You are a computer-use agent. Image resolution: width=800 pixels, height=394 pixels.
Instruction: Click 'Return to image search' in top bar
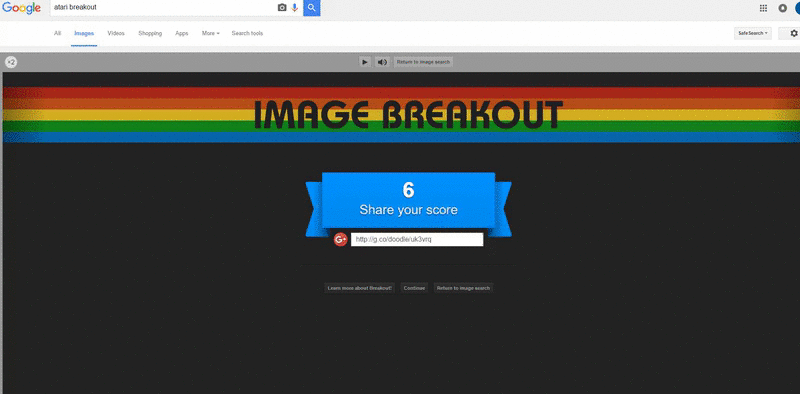(x=423, y=62)
